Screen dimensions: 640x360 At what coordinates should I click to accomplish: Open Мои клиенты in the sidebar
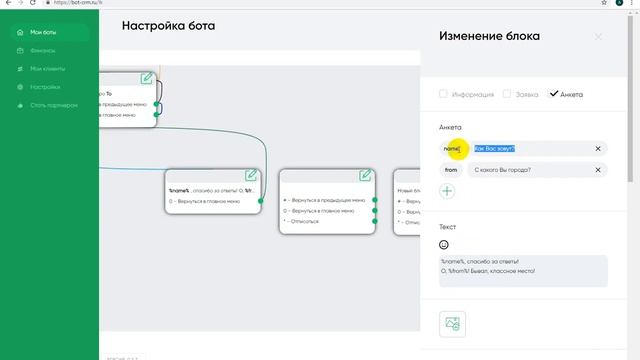pyautogui.click(x=49, y=69)
